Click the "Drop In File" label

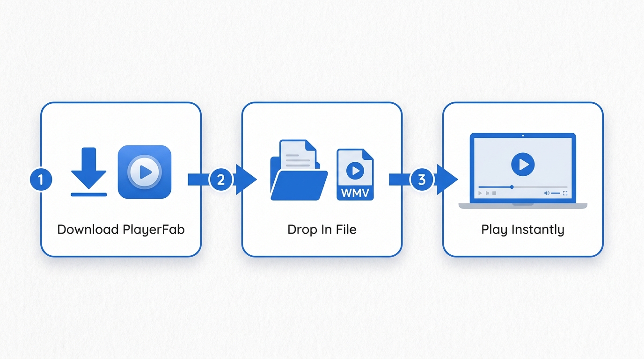pyautogui.click(x=322, y=230)
